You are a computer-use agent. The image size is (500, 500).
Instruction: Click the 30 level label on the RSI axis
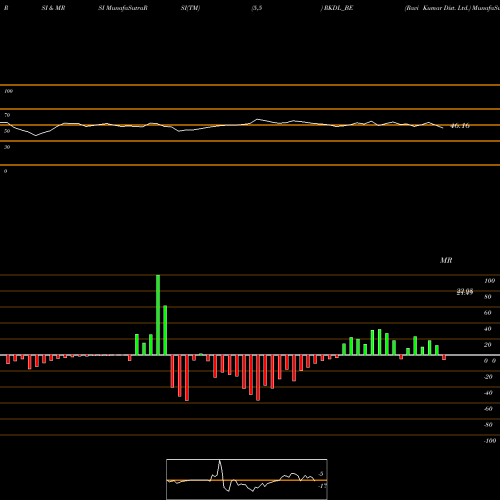(7, 147)
